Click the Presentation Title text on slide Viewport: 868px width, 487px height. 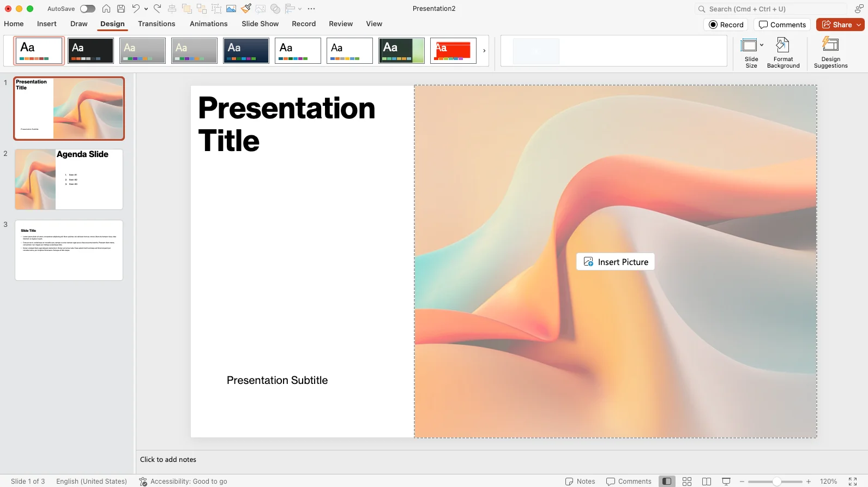pos(287,124)
